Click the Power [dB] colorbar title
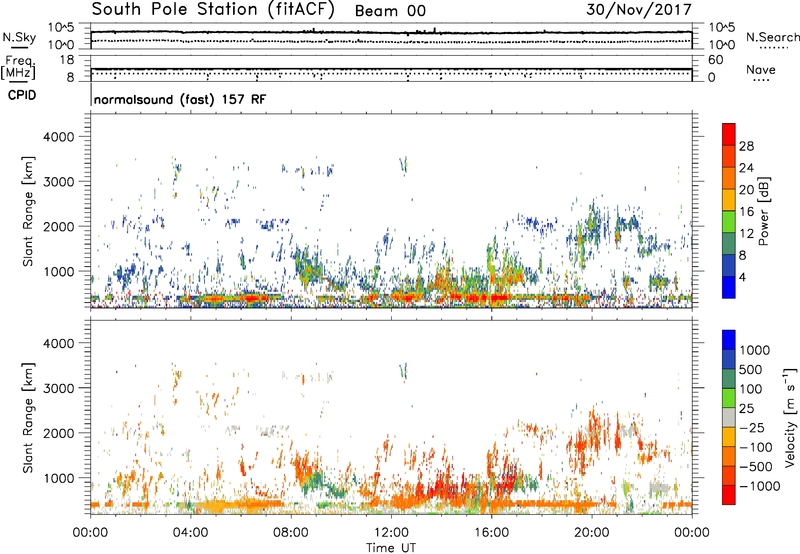 point(763,211)
